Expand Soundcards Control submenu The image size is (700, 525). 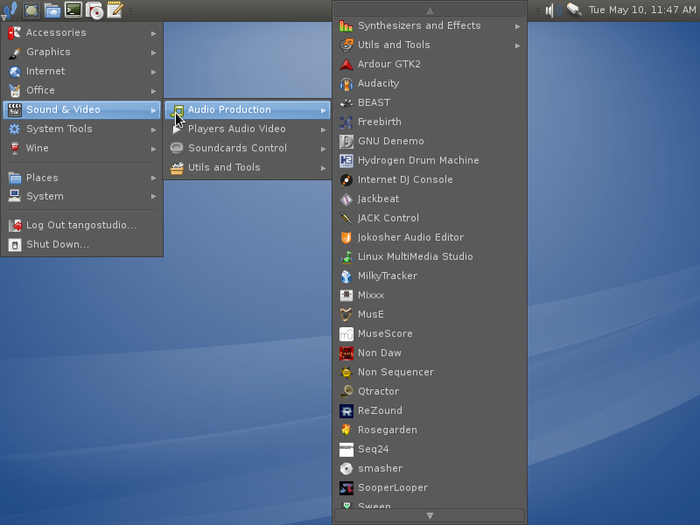237,148
